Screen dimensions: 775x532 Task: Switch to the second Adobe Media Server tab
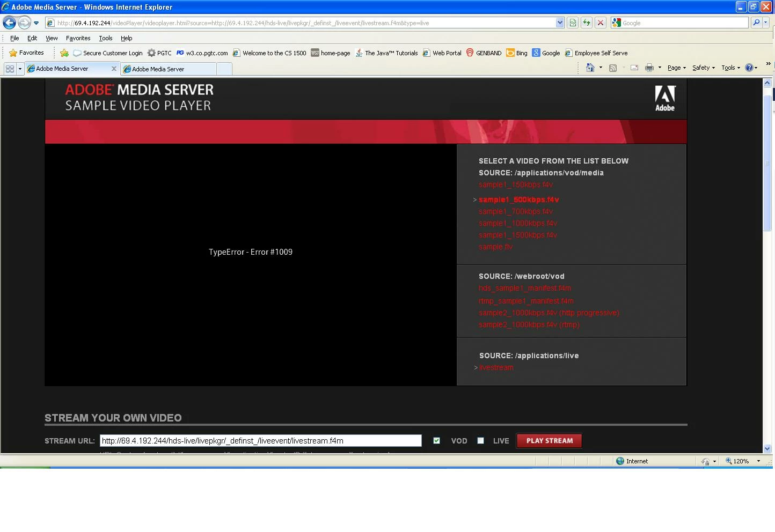click(168, 69)
